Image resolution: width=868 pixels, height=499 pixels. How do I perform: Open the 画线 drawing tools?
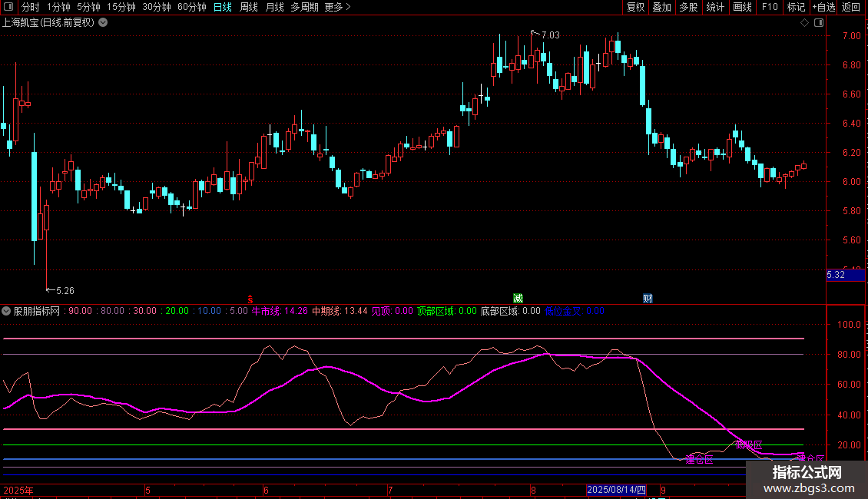coord(742,7)
